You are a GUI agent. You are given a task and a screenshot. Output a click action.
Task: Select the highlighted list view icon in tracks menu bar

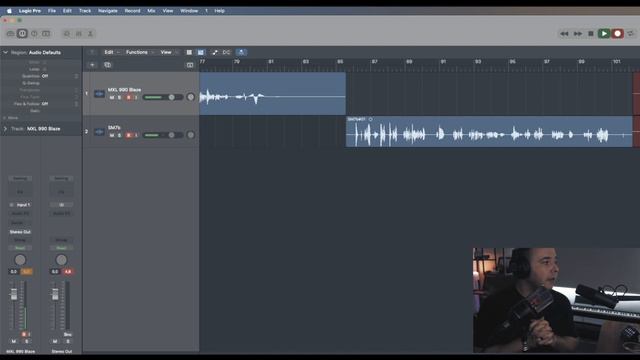click(x=201, y=52)
